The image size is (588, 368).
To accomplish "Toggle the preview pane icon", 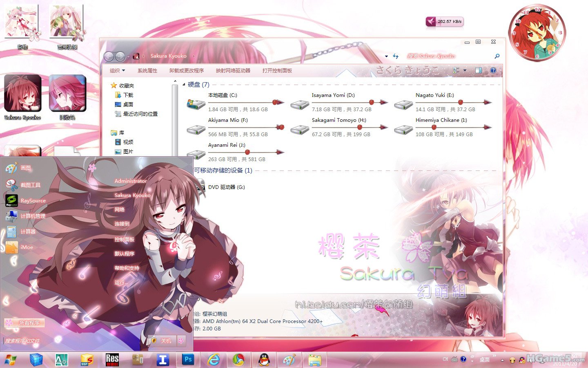I will tap(478, 70).
